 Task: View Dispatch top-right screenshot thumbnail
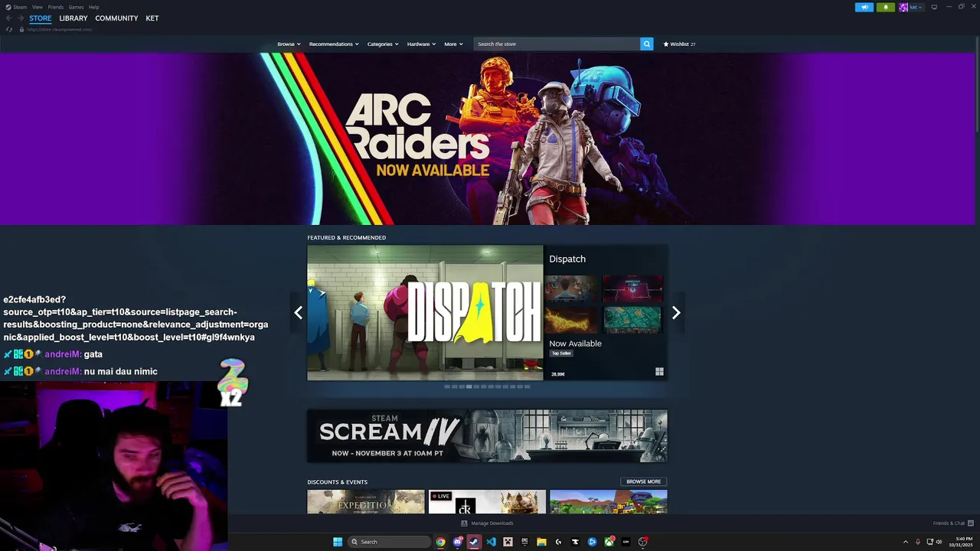[x=632, y=289]
